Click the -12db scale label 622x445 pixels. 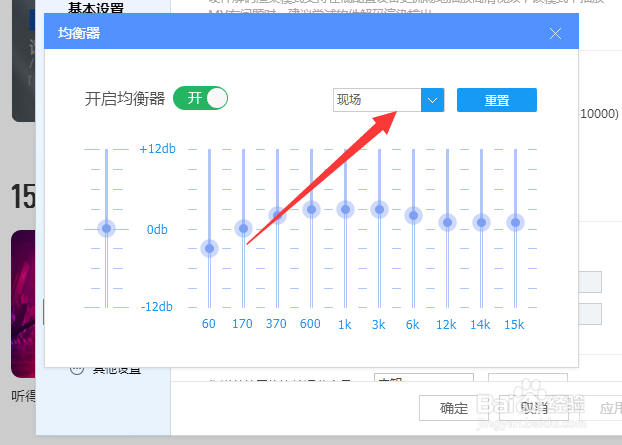coord(157,307)
